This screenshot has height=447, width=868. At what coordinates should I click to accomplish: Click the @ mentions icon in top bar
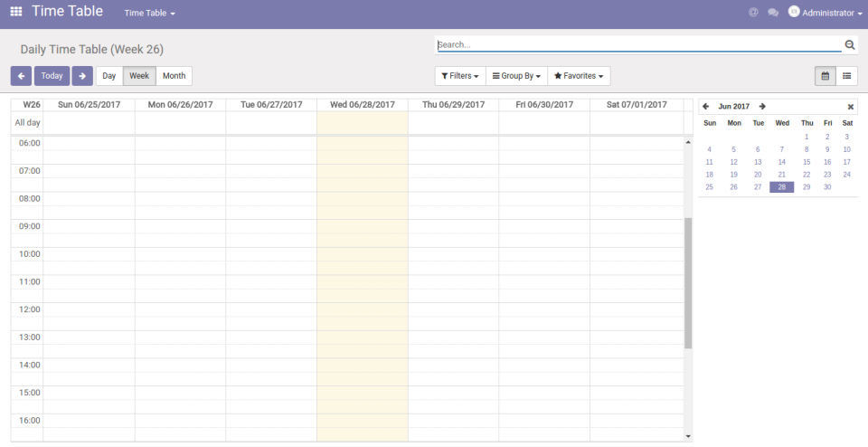pos(753,12)
